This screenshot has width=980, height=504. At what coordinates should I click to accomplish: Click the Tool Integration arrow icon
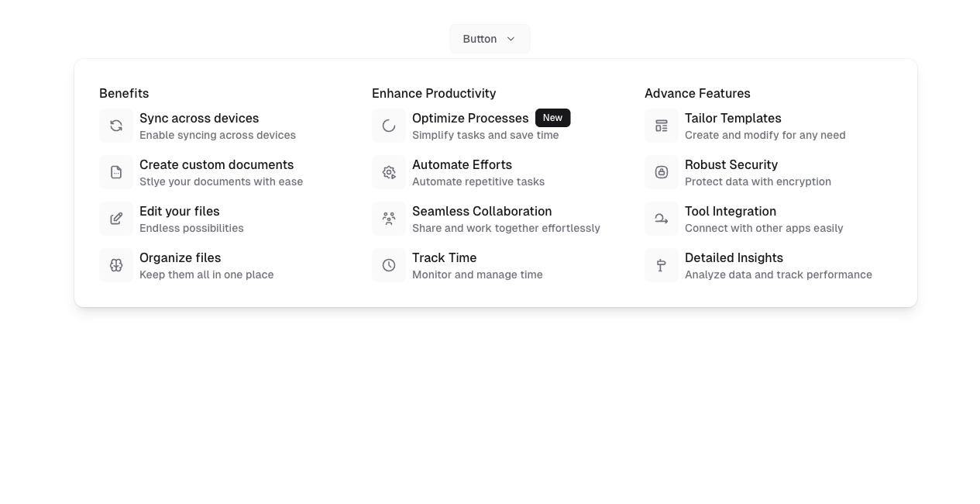(x=662, y=219)
